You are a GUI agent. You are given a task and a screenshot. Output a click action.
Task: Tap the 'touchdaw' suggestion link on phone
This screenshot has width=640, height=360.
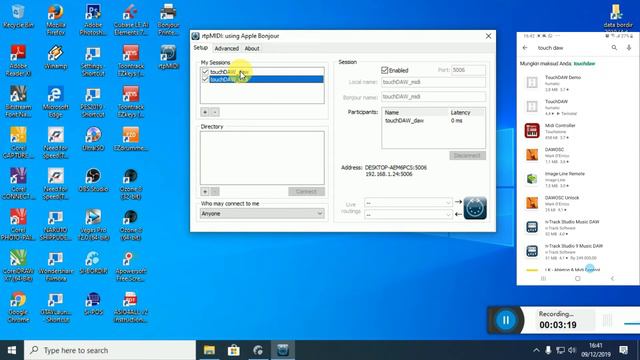tap(584, 64)
